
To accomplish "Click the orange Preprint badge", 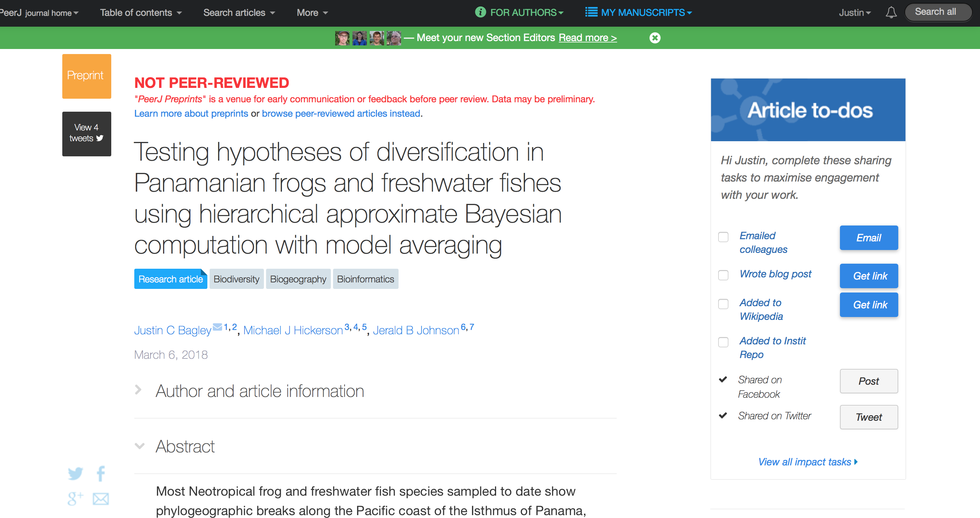I will click(87, 76).
